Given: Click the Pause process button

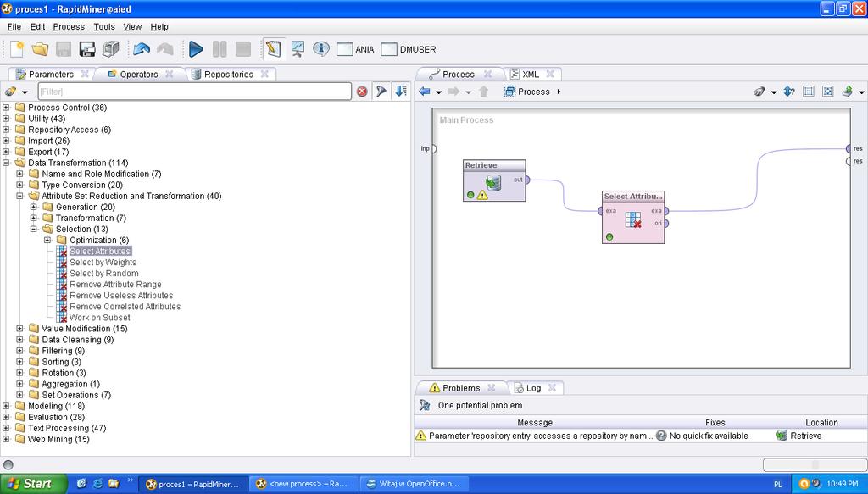Looking at the screenshot, I should (x=220, y=49).
